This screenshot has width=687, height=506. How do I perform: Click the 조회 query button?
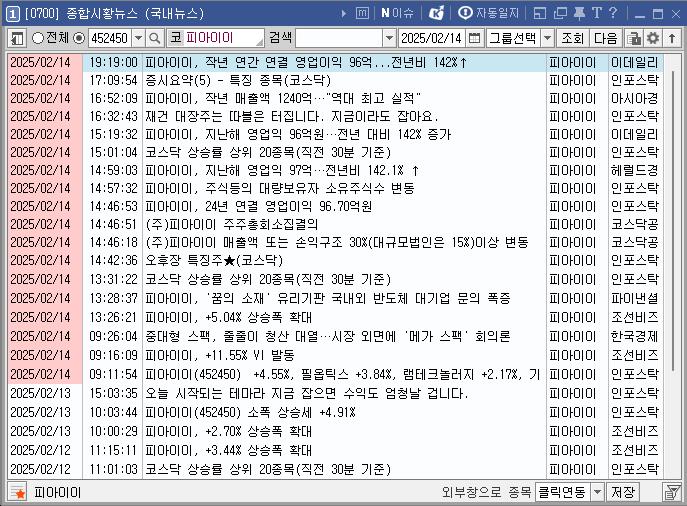click(573, 39)
